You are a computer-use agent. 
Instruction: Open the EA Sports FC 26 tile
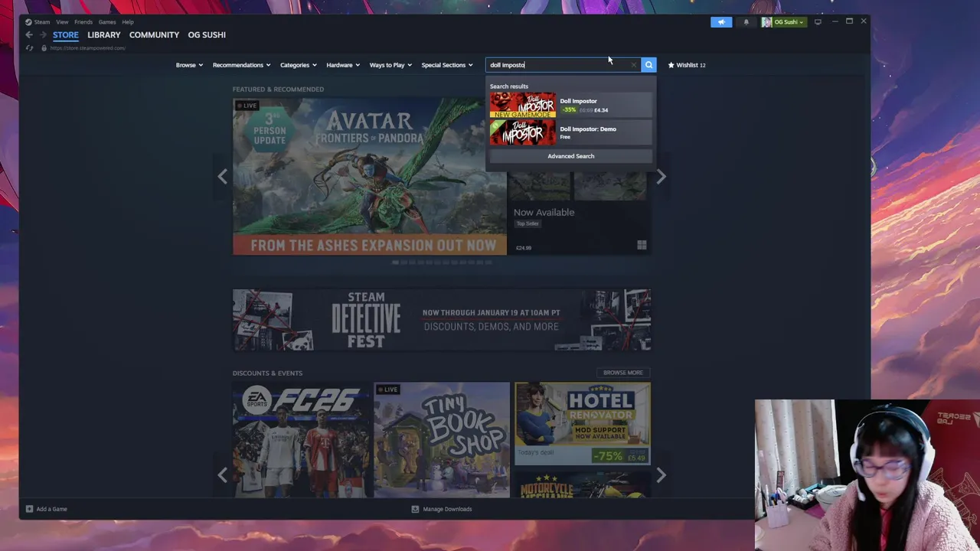click(301, 440)
